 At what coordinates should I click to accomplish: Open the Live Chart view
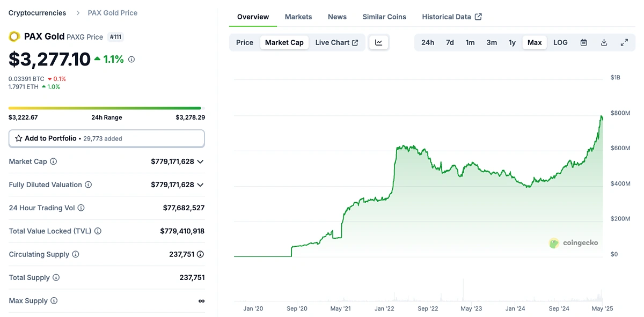(x=336, y=42)
